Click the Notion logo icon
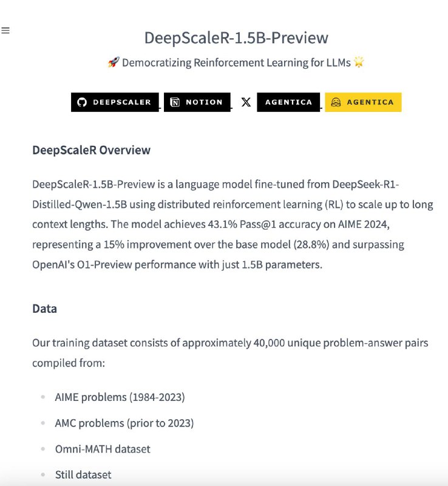Image resolution: width=448 pixels, height=486 pixels. pos(175,102)
